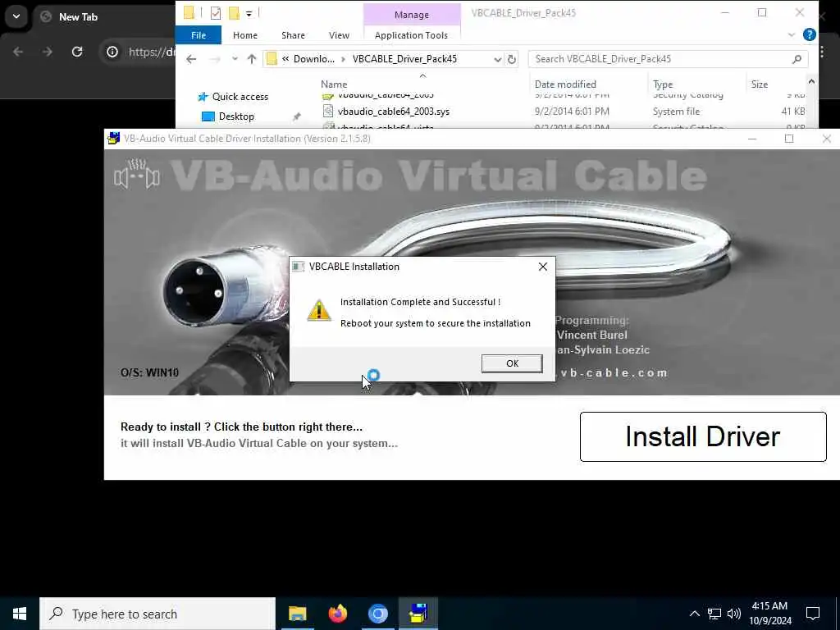Click the Explorer Help question mark icon

click(x=810, y=34)
